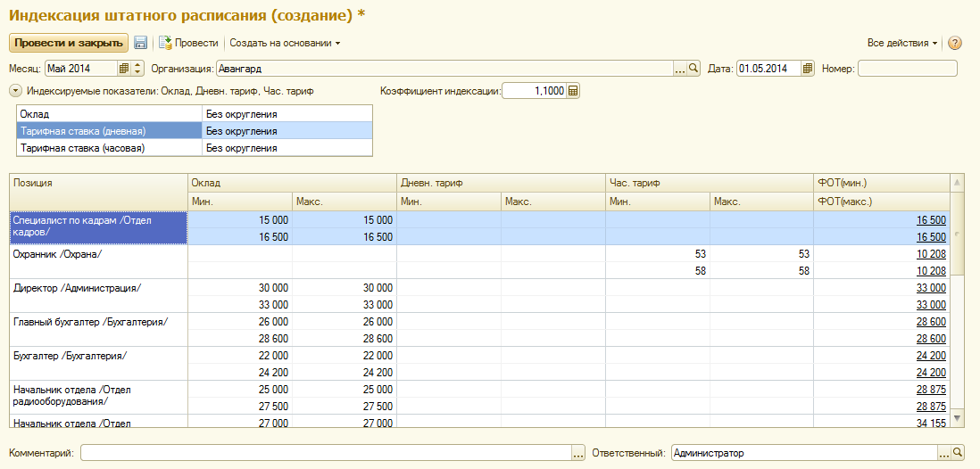
Task: Click the Месяц input field
Action: (81, 69)
